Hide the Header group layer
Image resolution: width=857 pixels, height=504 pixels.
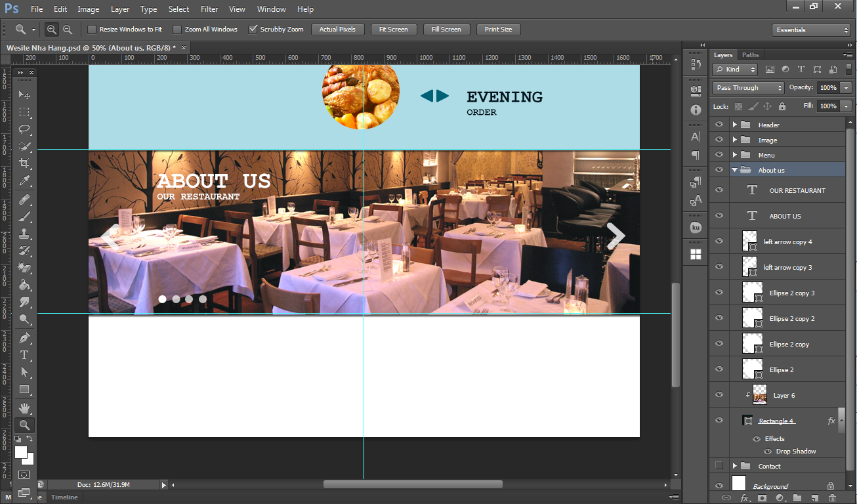719,125
